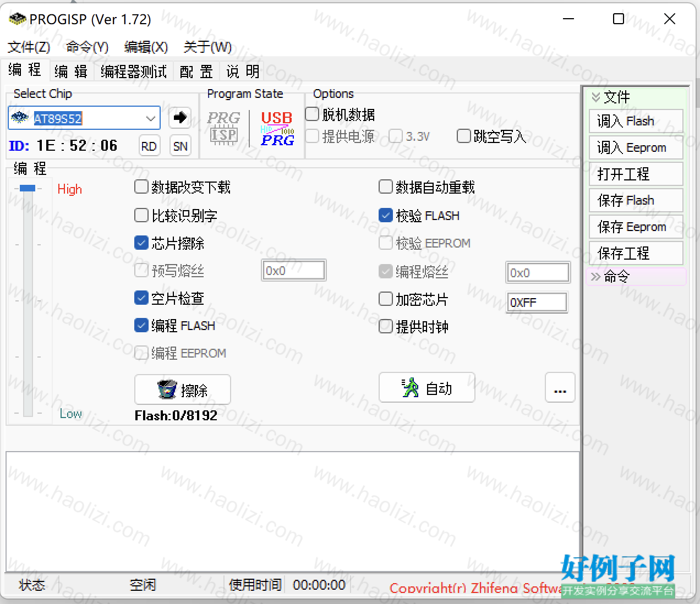Click the High/Low speed slider thumb
The height and width of the screenshot is (604, 700).
point(28,188)
